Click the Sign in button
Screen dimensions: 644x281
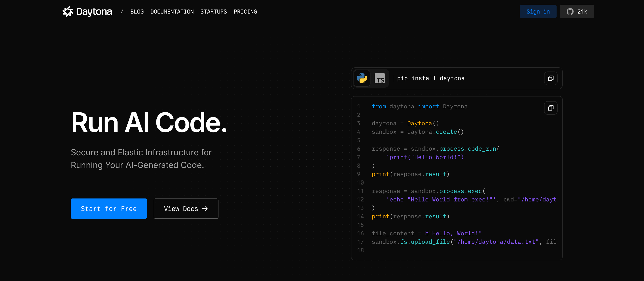(x=538, y=11)
